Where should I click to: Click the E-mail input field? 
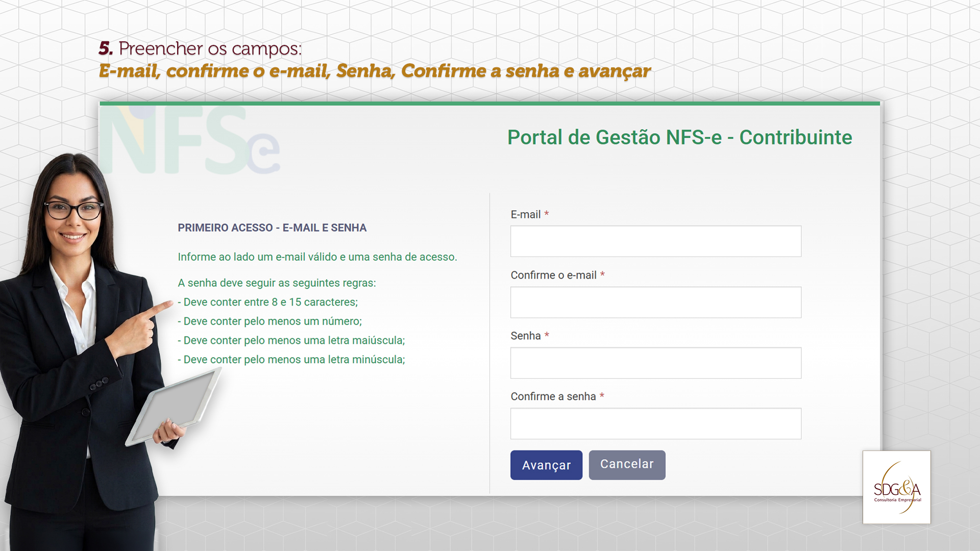pyautogui.click(x=655, y=241)
